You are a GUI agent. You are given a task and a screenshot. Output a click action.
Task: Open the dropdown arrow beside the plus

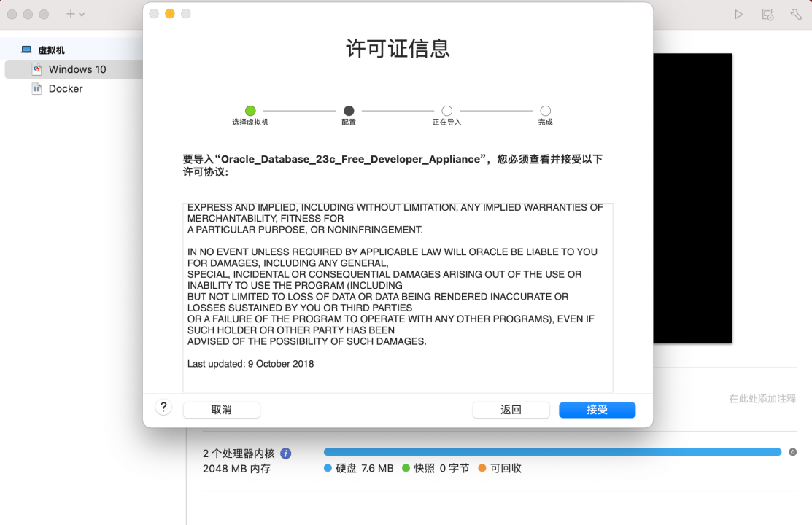click(82, 15)
